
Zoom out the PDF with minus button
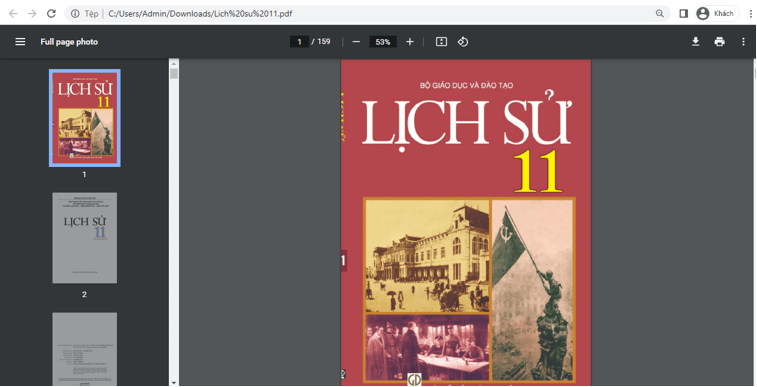tap(356, 42)
